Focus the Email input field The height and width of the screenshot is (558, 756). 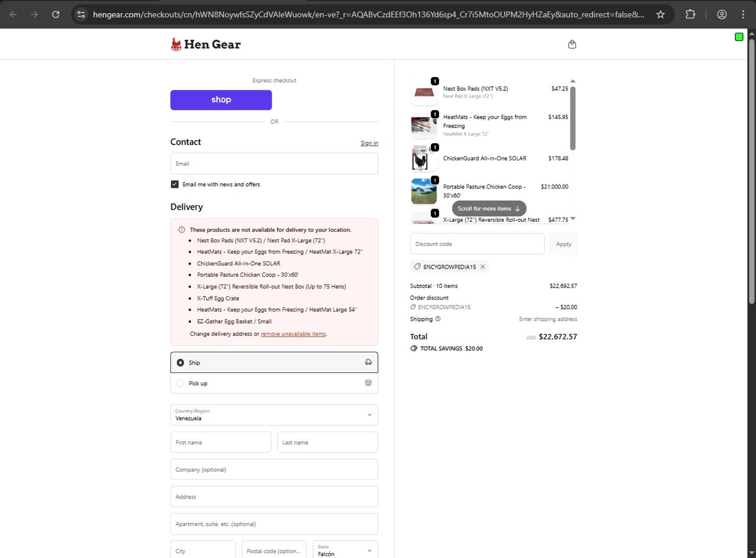tap(274, 164)
